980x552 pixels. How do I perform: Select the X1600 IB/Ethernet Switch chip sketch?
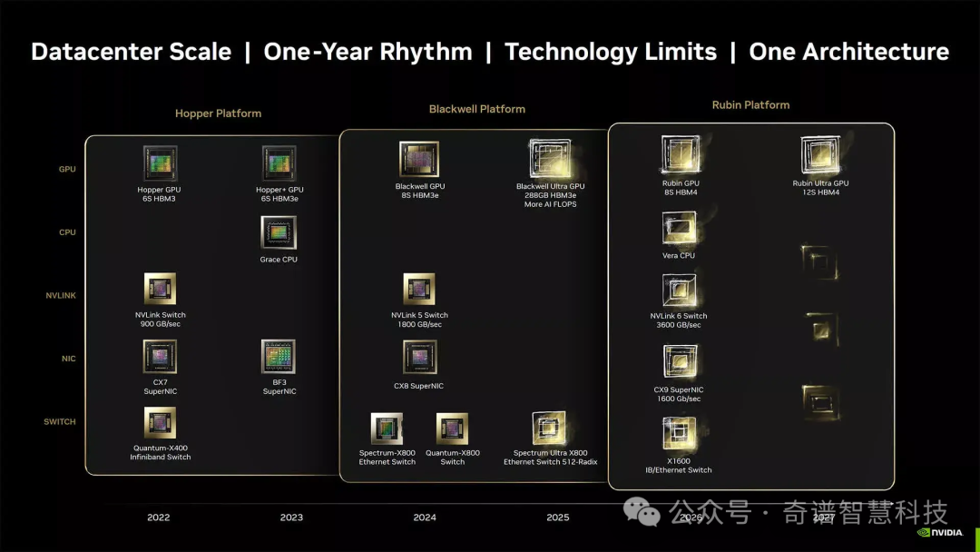point(679,434)
